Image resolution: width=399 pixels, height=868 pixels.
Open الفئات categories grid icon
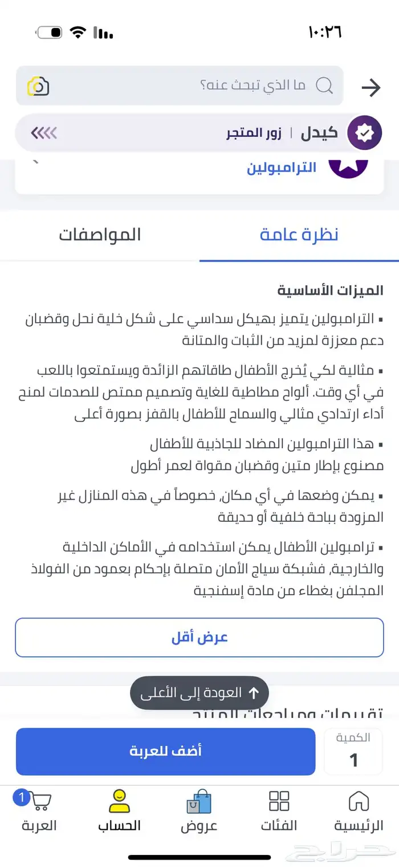click(279, 801)
